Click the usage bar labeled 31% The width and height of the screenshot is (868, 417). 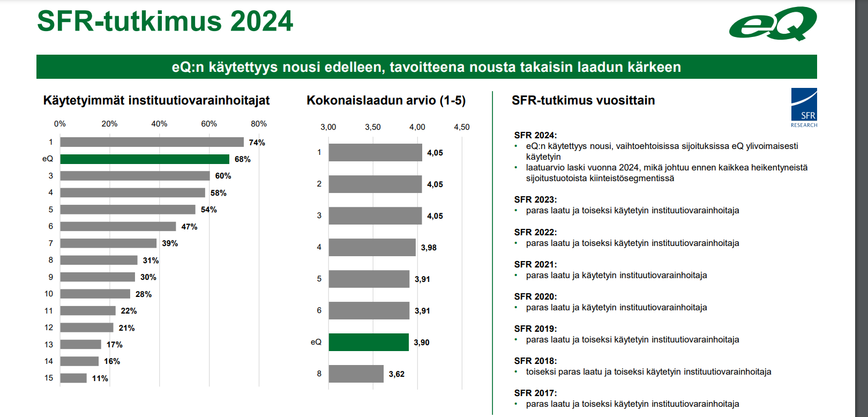point(99,260)
